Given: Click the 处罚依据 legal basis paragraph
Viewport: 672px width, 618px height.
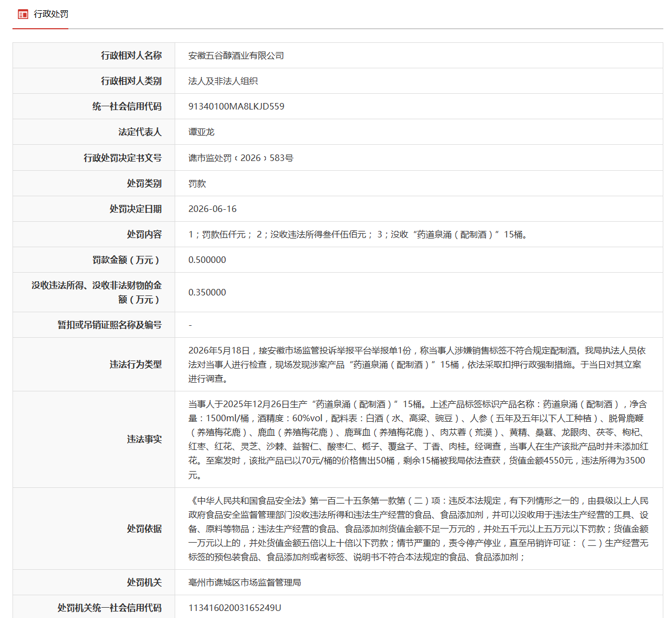Looking at the screenshot, I should tap(418, 529).
